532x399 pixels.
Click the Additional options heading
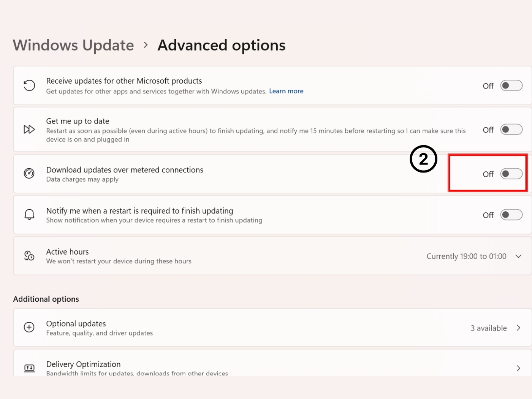point(46,299)
